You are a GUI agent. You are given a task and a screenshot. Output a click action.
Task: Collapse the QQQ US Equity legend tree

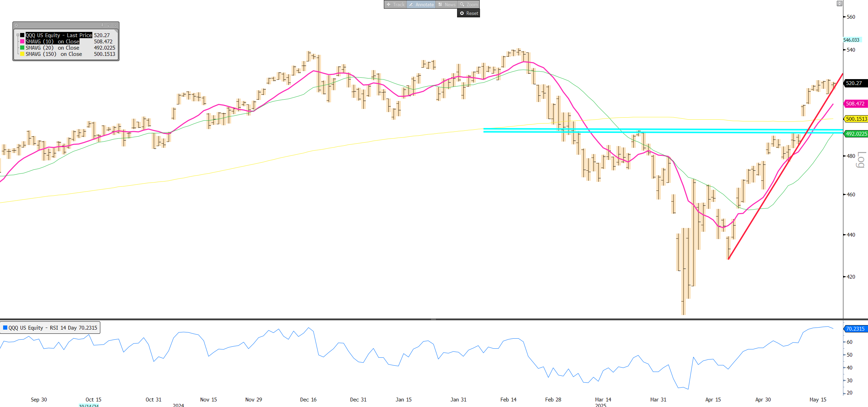point(18,35)
